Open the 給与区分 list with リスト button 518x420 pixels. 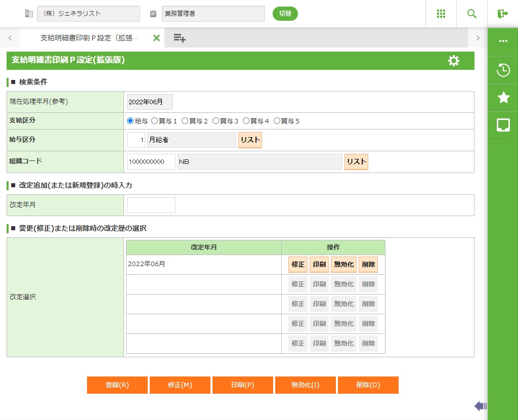[x=250, y=140]
